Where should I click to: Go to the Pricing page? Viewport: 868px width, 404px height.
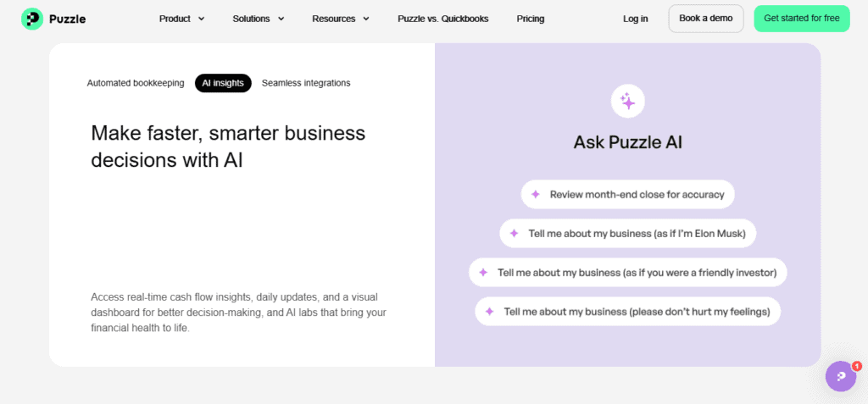tap(531, 19)
